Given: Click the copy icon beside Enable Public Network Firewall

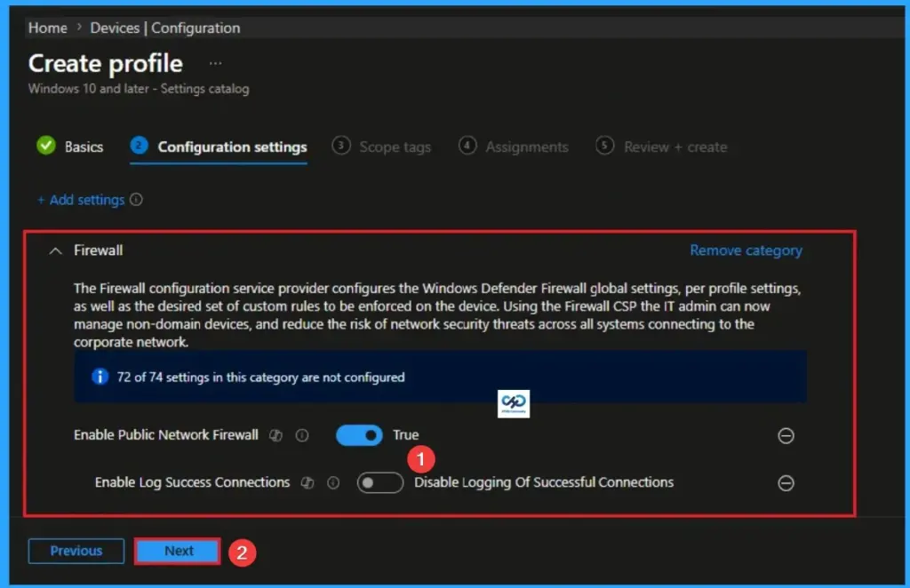Looking at the screenshot, I should click(x=277, y=435).
